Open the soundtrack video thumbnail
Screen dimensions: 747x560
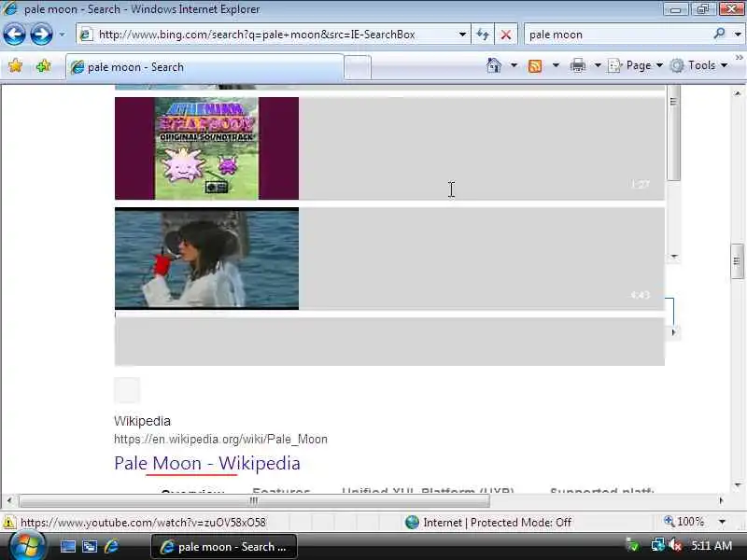tap(206, 148)
